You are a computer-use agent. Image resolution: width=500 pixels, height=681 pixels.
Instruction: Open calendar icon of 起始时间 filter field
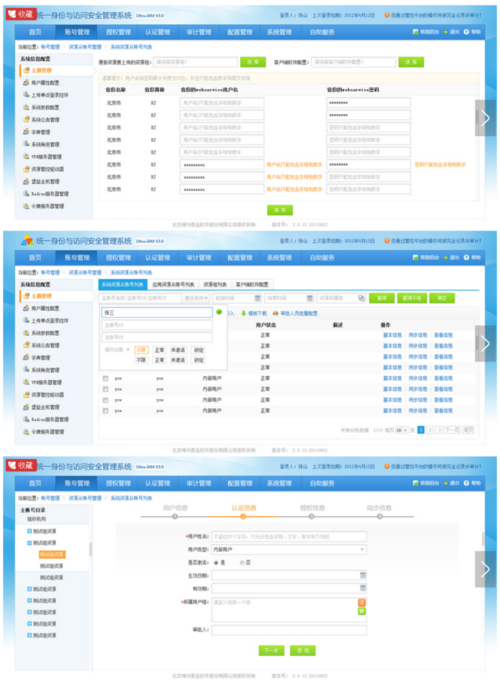[258, 298]
